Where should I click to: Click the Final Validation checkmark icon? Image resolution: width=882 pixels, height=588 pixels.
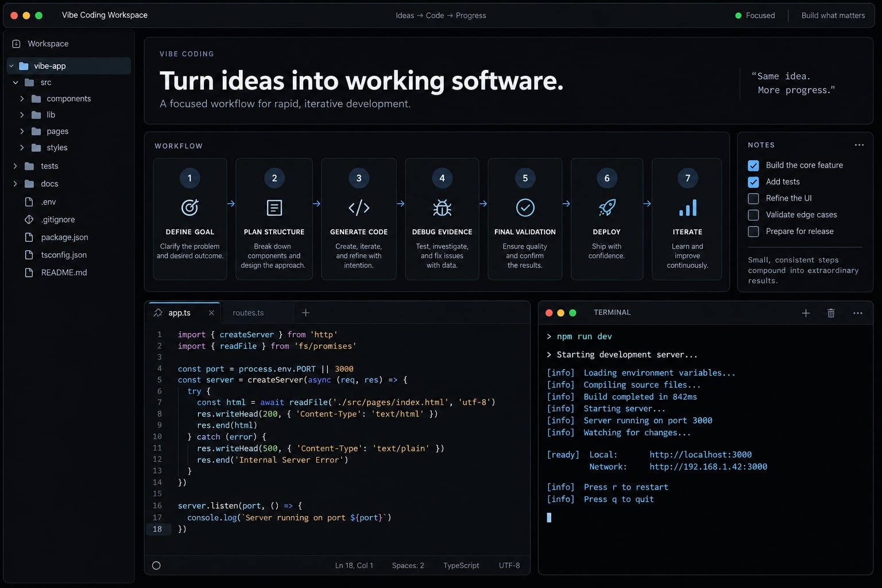tap(525, 207)
